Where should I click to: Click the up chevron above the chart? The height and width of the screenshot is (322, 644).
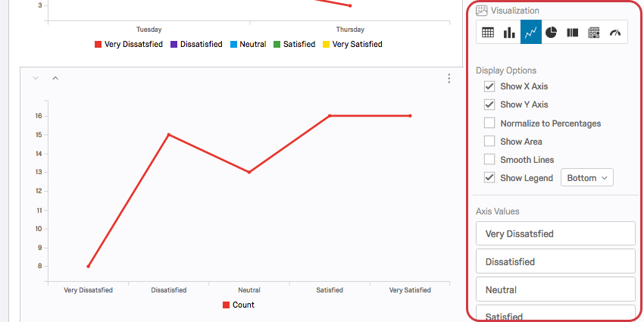pyautogui.click(x=55, y=78)
